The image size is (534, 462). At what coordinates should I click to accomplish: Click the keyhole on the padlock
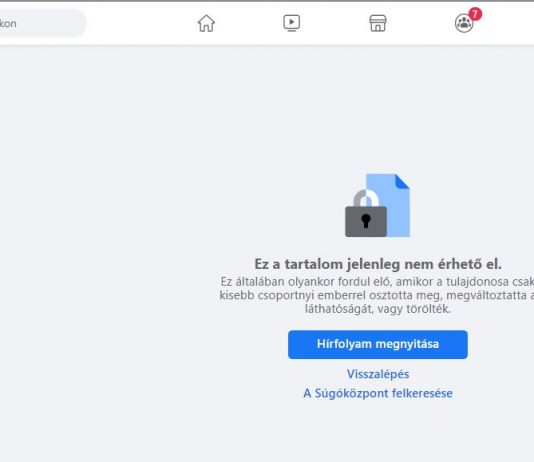click(366, 221)
